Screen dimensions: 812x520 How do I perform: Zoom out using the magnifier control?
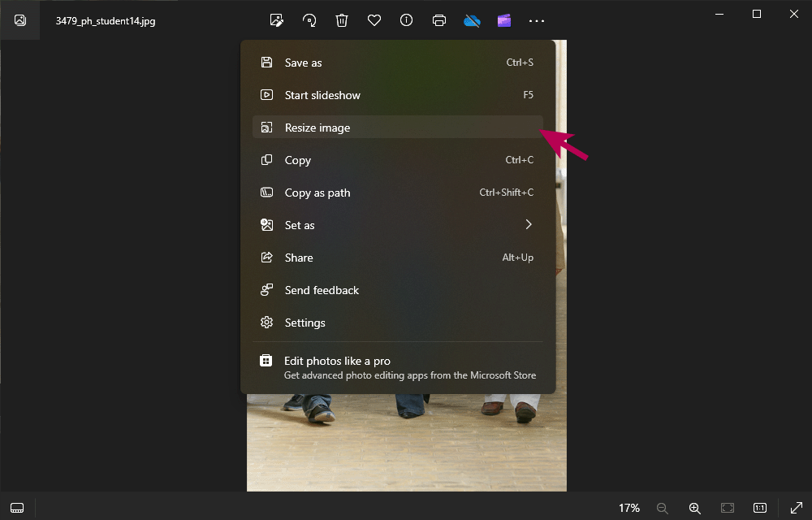tap(663, 508)
